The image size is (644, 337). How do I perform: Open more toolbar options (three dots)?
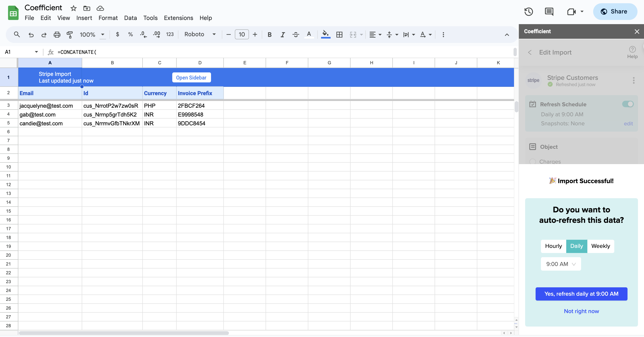443,35
